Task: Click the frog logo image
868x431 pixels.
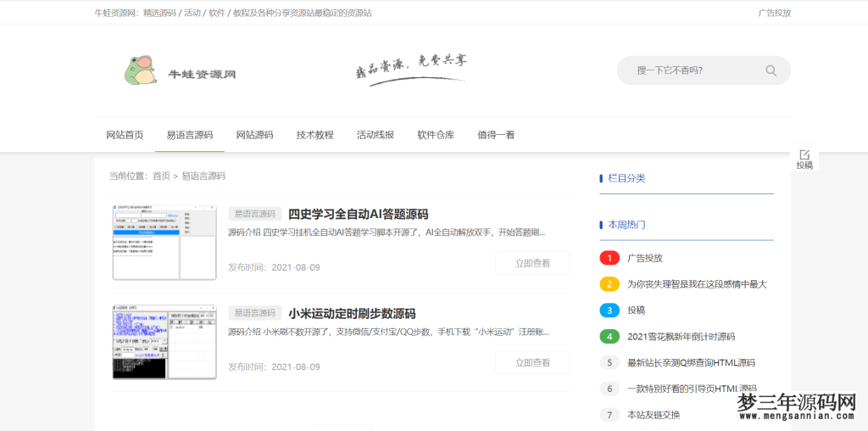Action: point(142,70)
